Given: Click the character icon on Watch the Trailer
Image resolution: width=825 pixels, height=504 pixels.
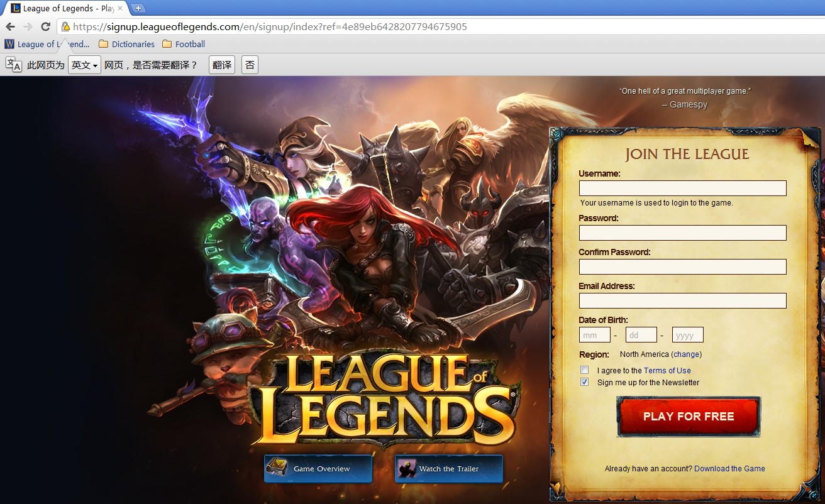Looking at the screenshot, I should [x=408, y=468].
